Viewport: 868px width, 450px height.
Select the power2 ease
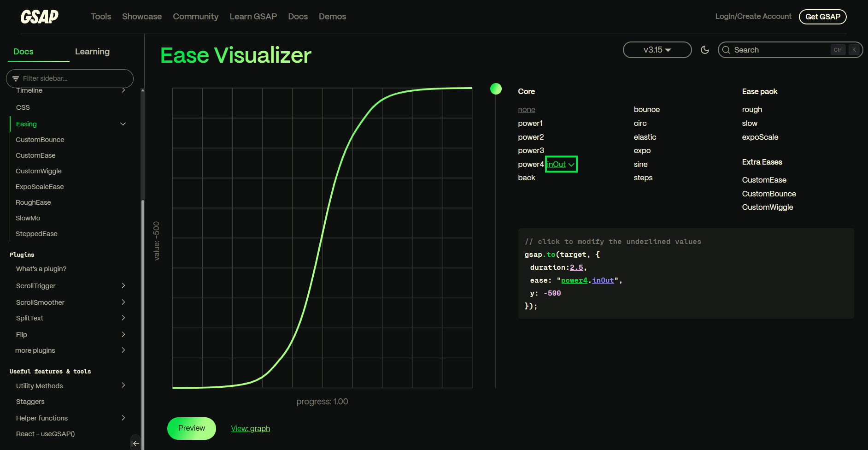point(531,137)
